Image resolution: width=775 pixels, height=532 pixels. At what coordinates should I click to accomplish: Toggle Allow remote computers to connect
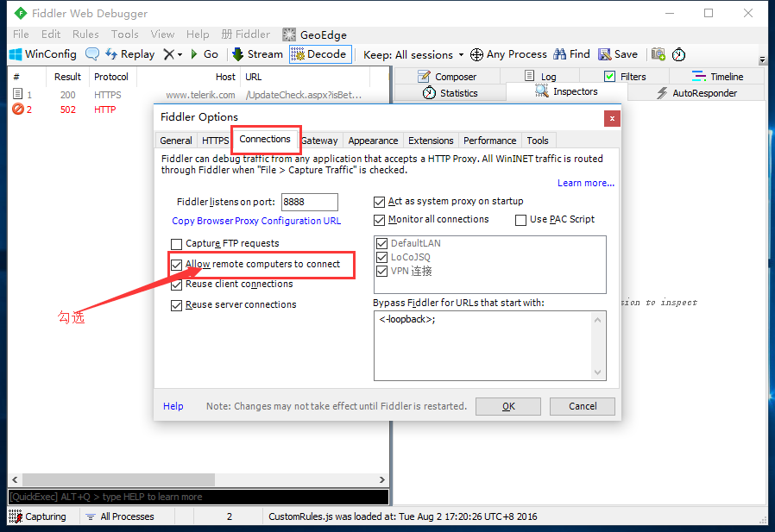tap(176, 265)
